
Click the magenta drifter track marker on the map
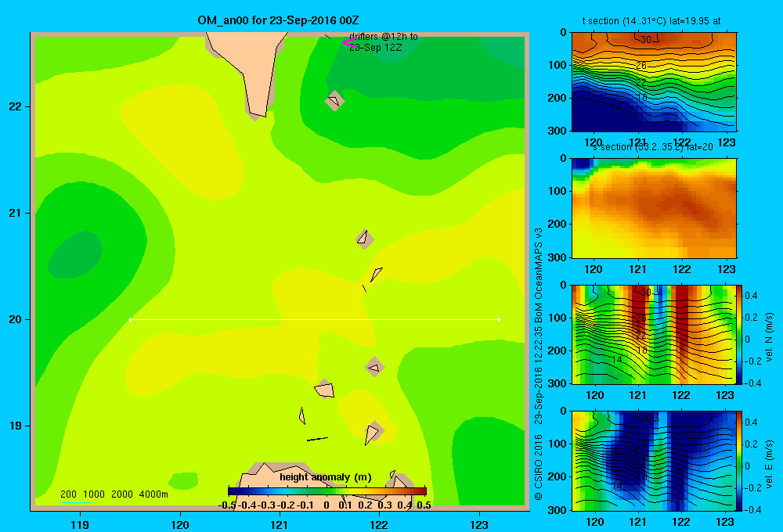[x=349, y=42]
